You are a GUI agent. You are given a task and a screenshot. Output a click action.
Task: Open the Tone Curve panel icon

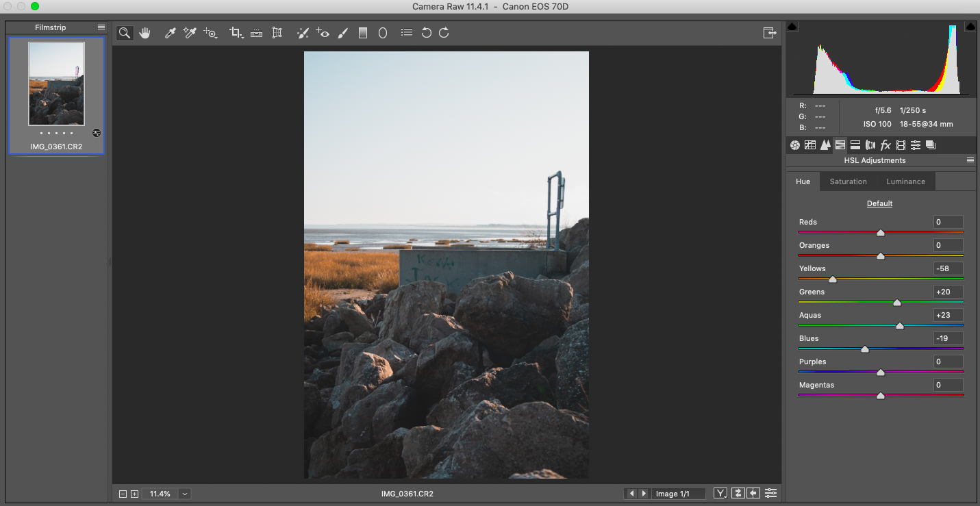pos(810,145)
